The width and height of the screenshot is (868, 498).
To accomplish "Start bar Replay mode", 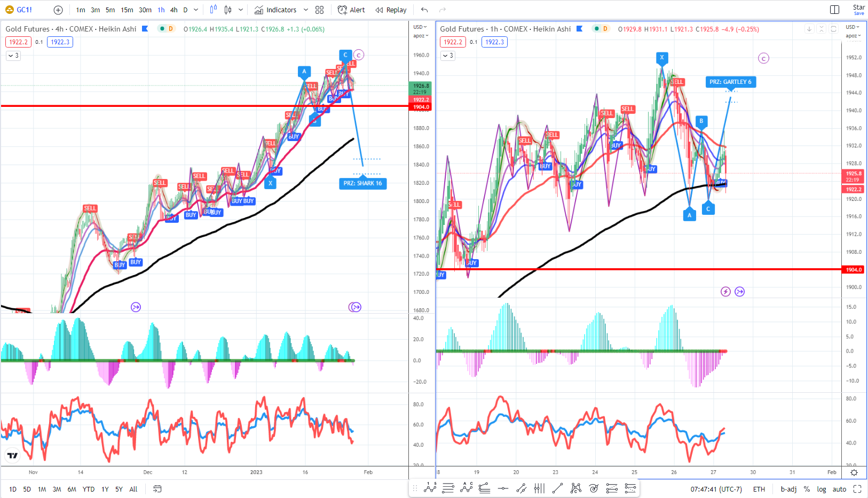I will point(391,10).
